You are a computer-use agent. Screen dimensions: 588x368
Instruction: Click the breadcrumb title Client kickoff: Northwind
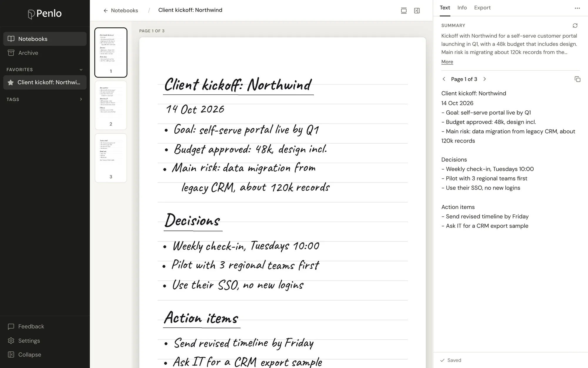point(190,10)
